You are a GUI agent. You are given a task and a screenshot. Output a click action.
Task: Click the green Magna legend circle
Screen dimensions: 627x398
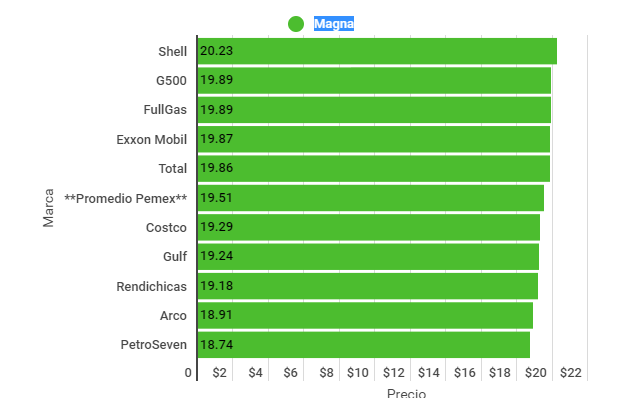click(x=296, y=24)
